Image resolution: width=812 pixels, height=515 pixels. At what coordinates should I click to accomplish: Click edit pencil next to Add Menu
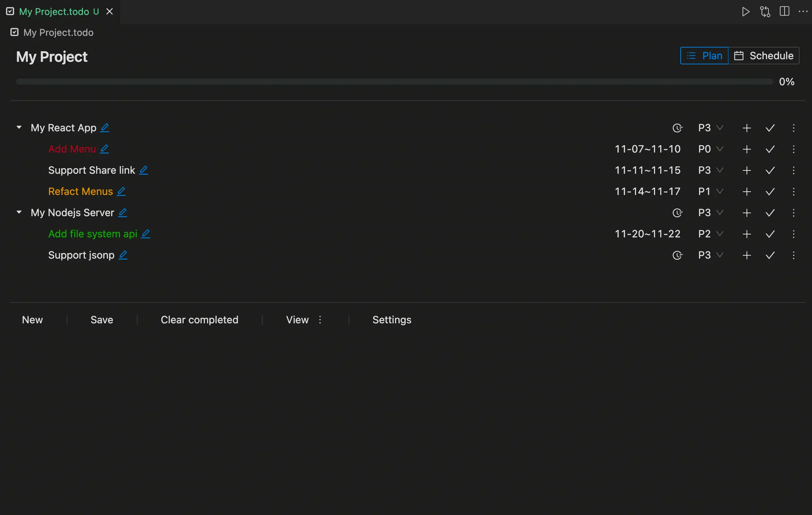point(105,149)
